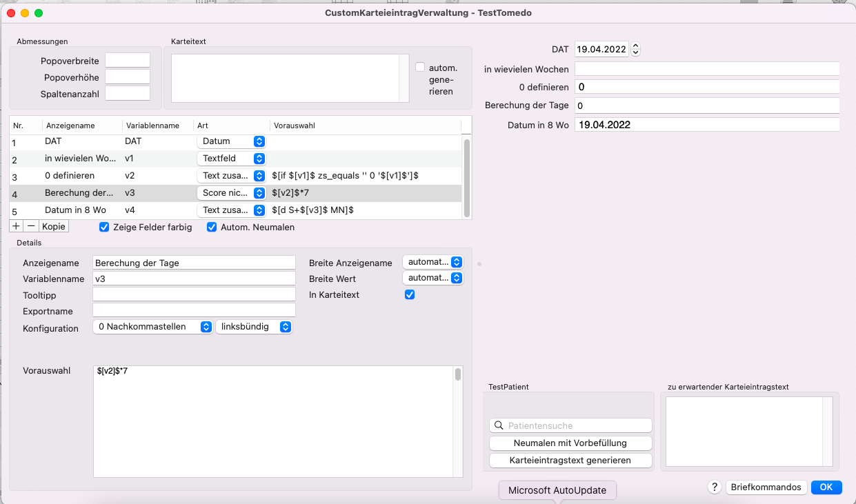856x504 pixels.
Task: Click the Kopie button
Action: pyautogui.click(x=53, y=226)
